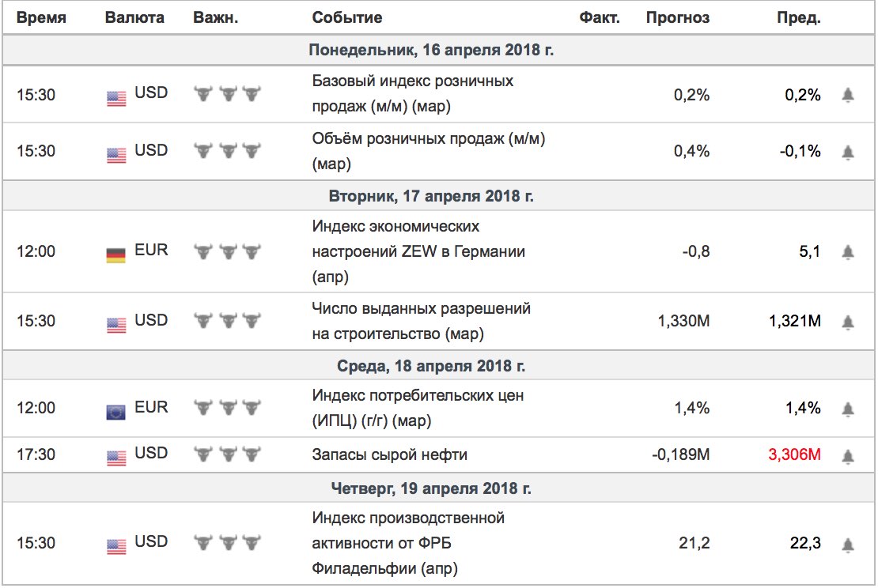Click the Важн. importance column header
Screen dimensions: 878x588
[x=216, y=18]
